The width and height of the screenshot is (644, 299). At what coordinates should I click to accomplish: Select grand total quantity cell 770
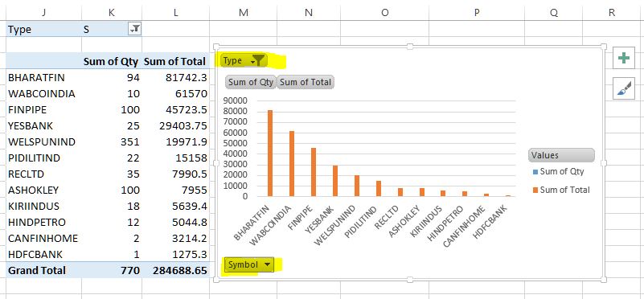tap(112, 270)
